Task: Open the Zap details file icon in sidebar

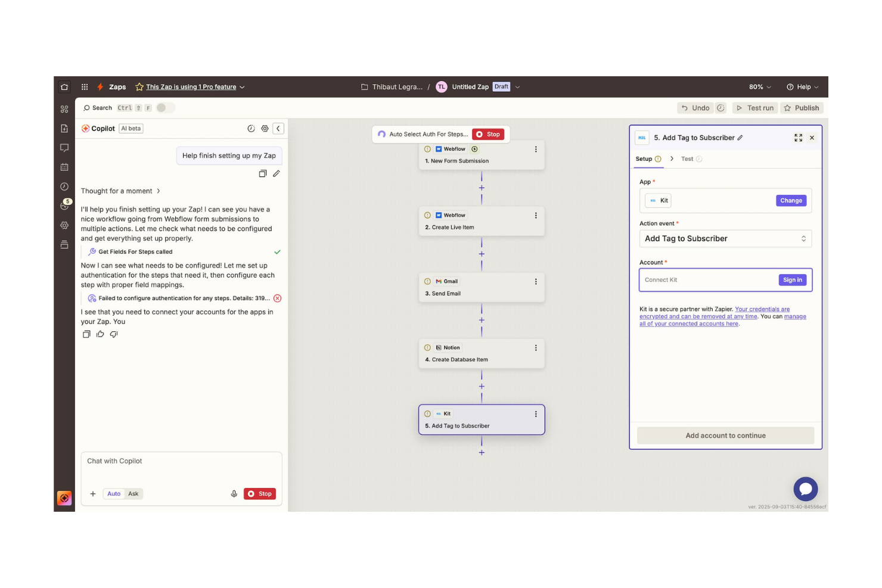Action: click(x=64, y=129)
